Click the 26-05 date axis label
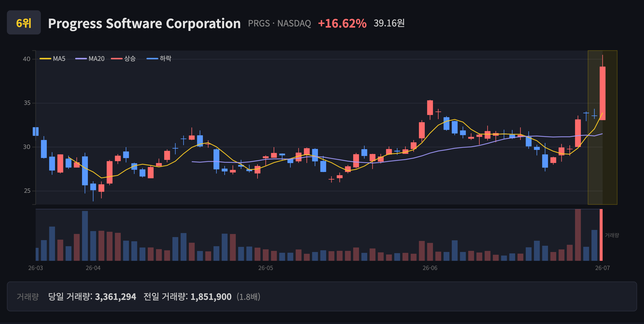 pyautogui.click(x=265, y=268)
